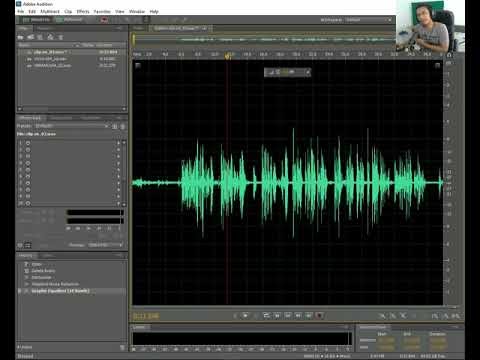Click the New File icon in Files panel

(x=40, y=37)
